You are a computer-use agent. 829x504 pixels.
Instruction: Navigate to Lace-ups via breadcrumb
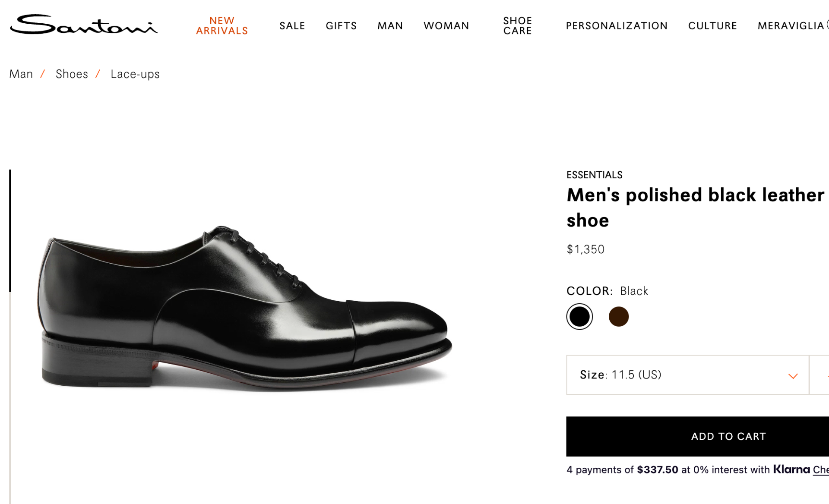[135, 74]
